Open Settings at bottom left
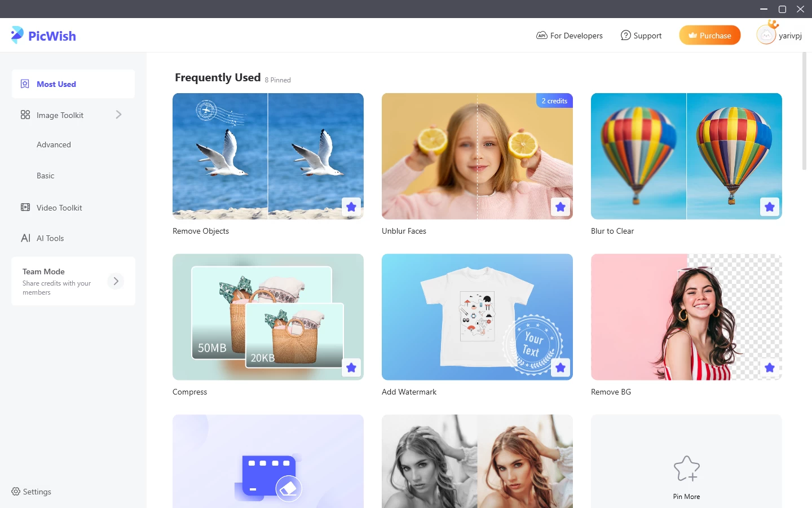 pyautogui.click(x=32, y=492)
